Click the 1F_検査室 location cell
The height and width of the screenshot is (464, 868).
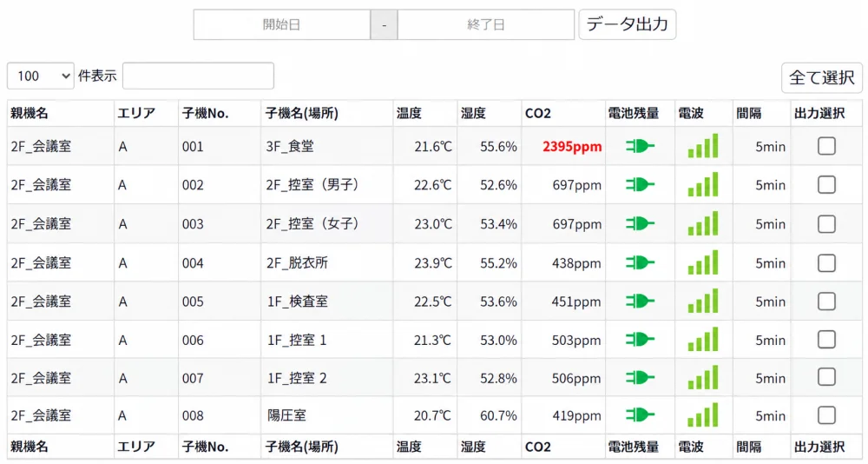[327, 301]
